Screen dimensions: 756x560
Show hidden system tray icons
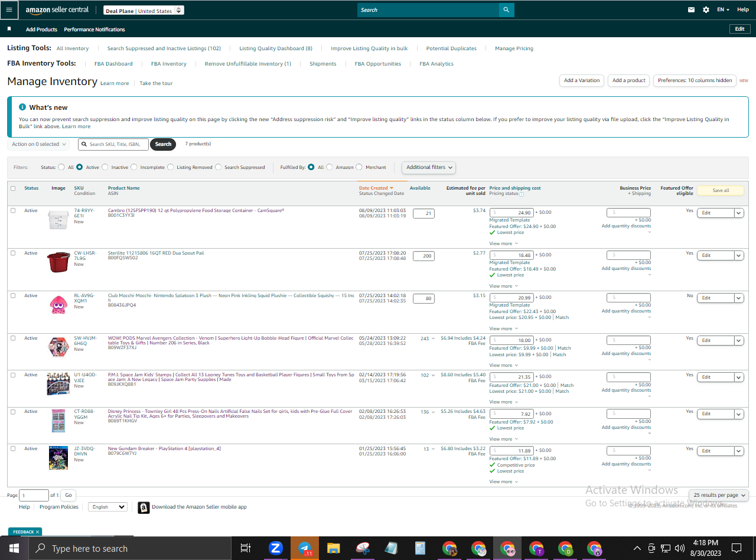tap(637, 548)
